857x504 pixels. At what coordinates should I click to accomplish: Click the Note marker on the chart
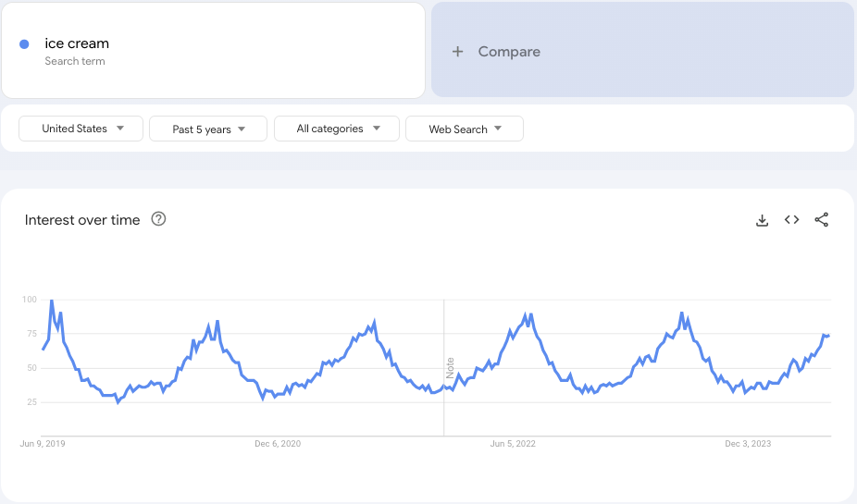pos(450,367)
